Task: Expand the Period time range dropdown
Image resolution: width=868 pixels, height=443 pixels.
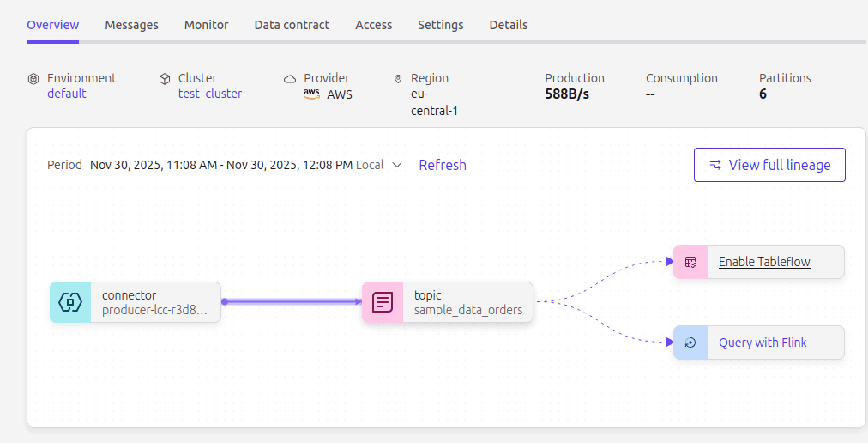Action: pyautogui.click(x=396, y=165)
